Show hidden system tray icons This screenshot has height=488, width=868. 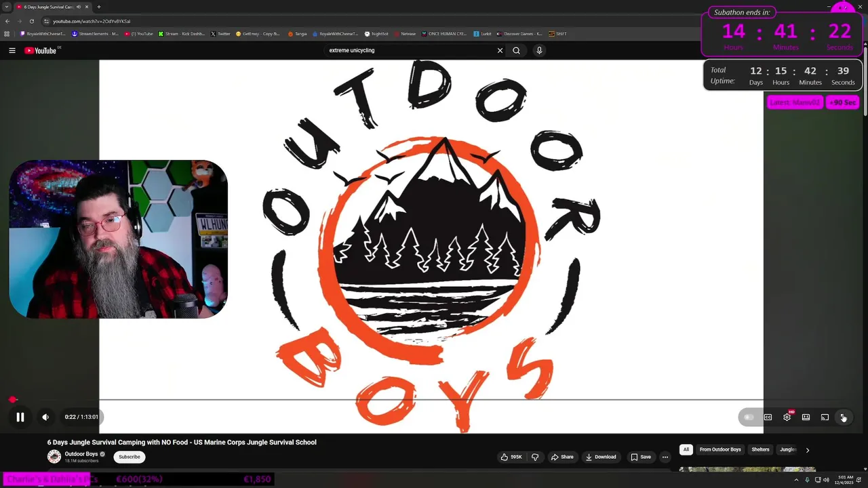[796, 480]
